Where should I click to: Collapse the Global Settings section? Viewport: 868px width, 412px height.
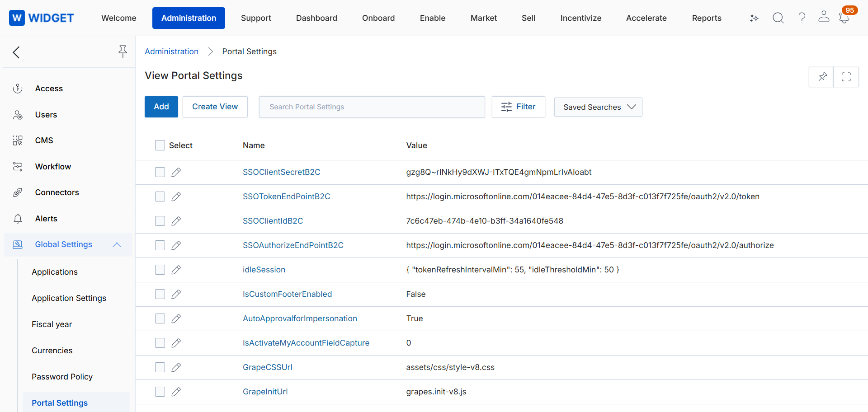pos(117,244)
